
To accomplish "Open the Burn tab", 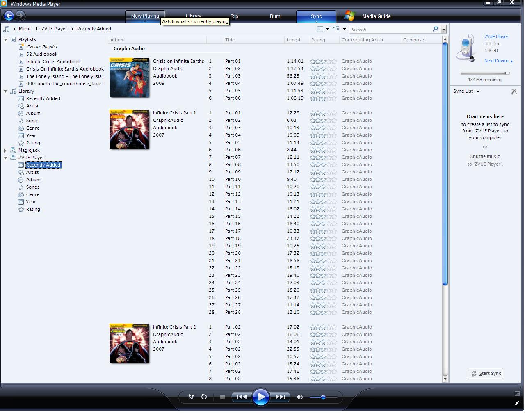I will 275,16.
